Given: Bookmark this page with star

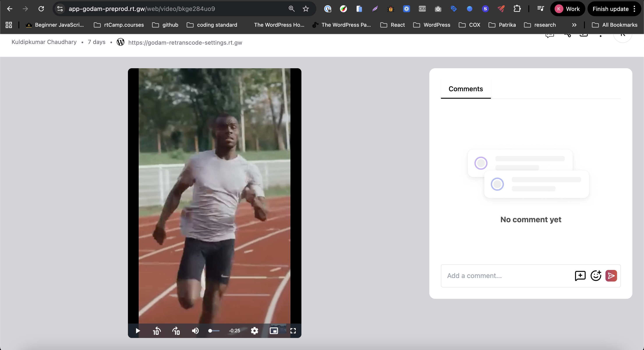Looking at the screenshot, I should pyautogui.click(x=306, y=9).
